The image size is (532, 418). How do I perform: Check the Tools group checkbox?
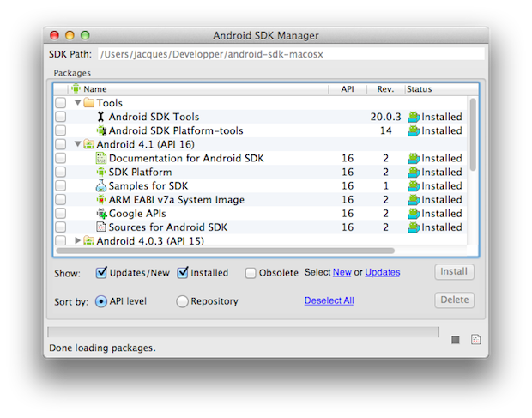61,103
